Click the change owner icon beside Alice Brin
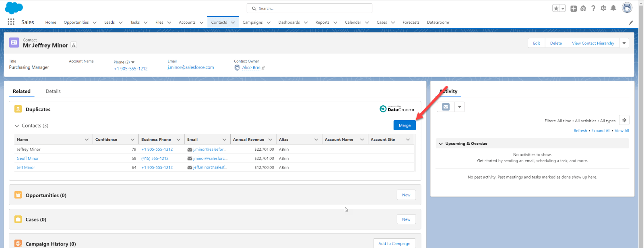The image size is (644, 248). pyautogui.click(x=263, y=68)
